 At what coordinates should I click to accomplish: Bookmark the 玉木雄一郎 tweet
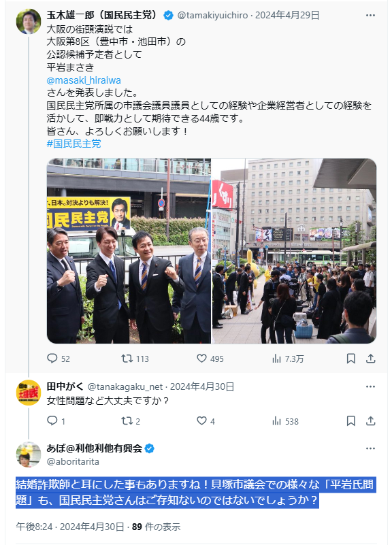click(351, 359)
